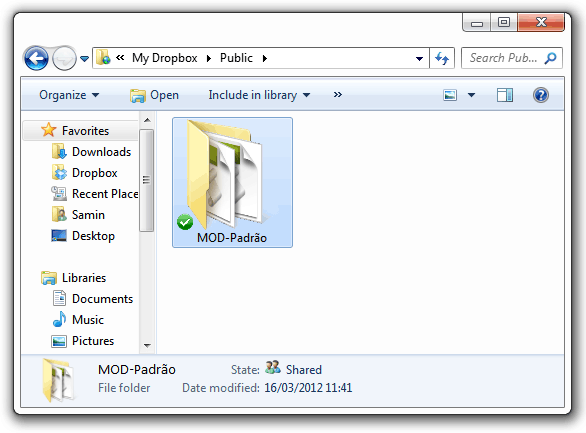This screenshot has width=586, height=433.
Task: Go back with the blue Back arrow
Action: pyautogui.click(x=36, y=58)
